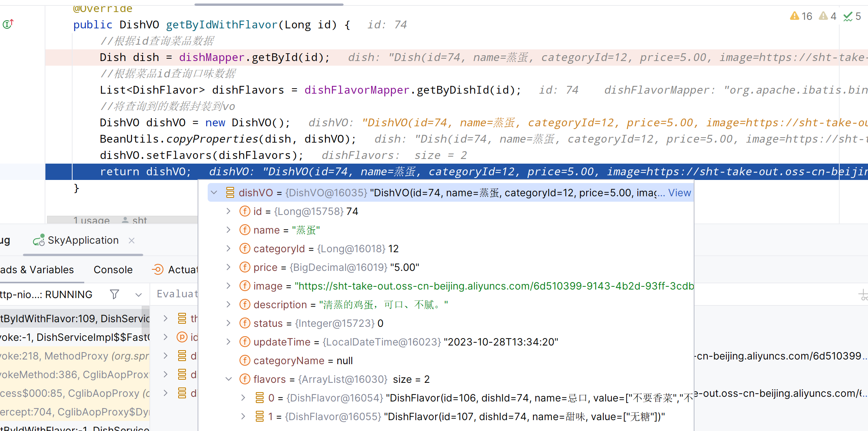Click the field icon next to status
The image size is (868, 431).
(245, 323)
